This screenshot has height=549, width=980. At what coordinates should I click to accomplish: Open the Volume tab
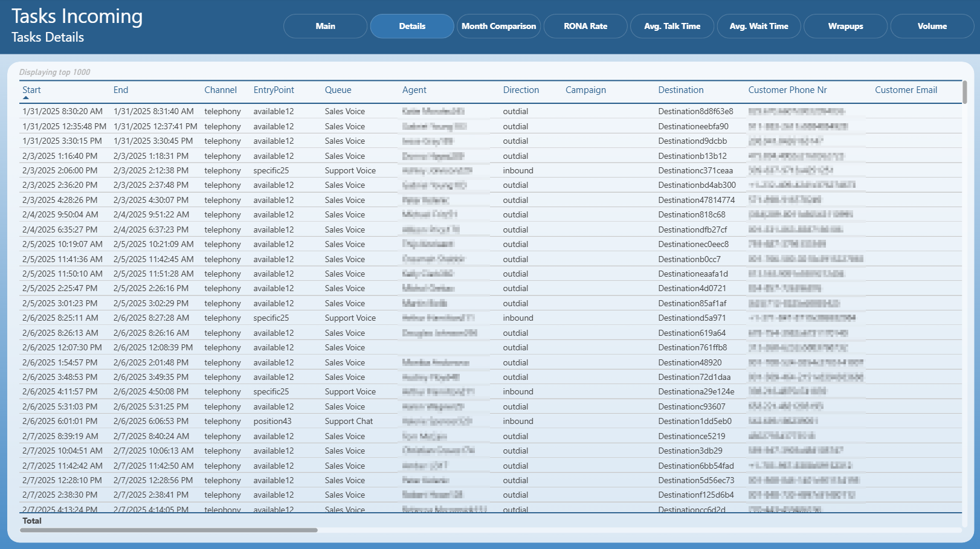click(932, 26)
